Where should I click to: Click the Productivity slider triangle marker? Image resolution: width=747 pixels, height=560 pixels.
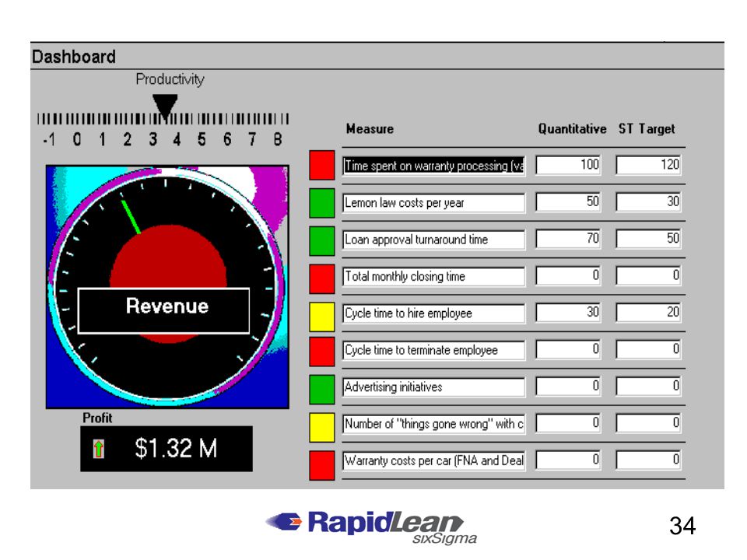(165, 107)
